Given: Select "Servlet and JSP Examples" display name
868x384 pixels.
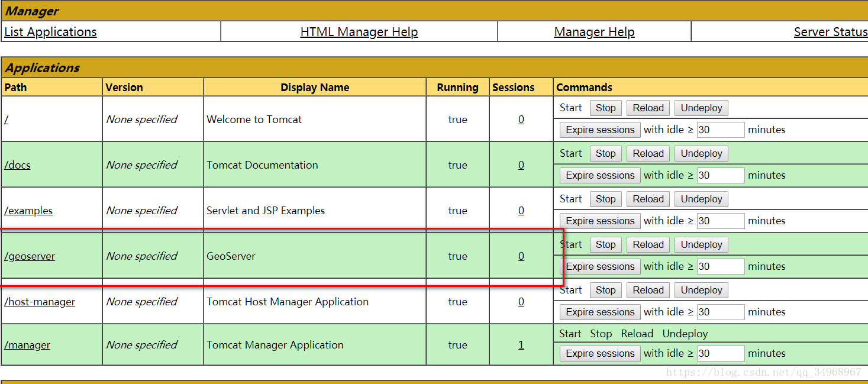Looking at the screenshot, I should 266,211.
